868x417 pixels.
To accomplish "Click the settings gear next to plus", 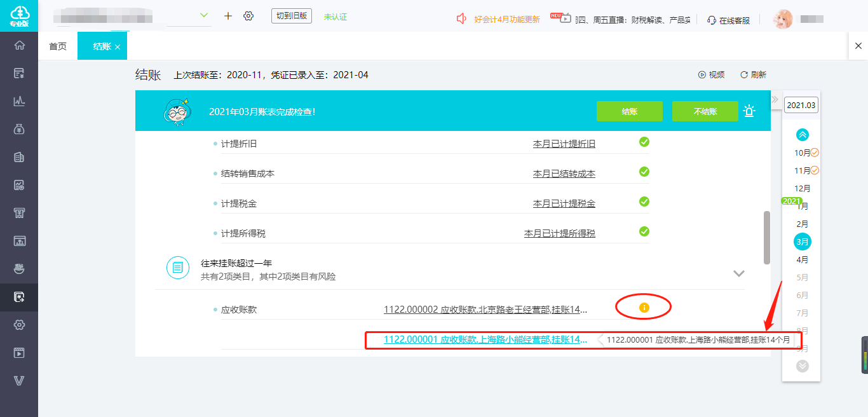I will [248, 16].
